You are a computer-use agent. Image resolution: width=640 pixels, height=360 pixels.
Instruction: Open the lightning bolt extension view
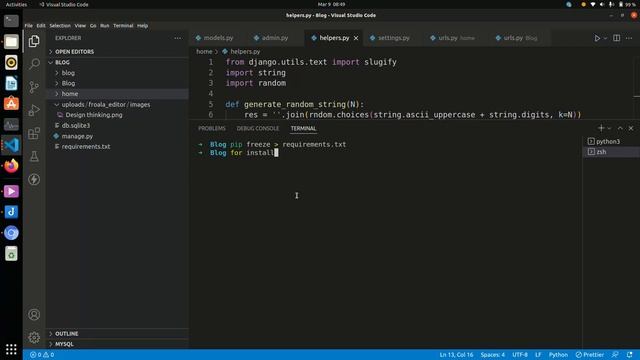tap(34, 179)
